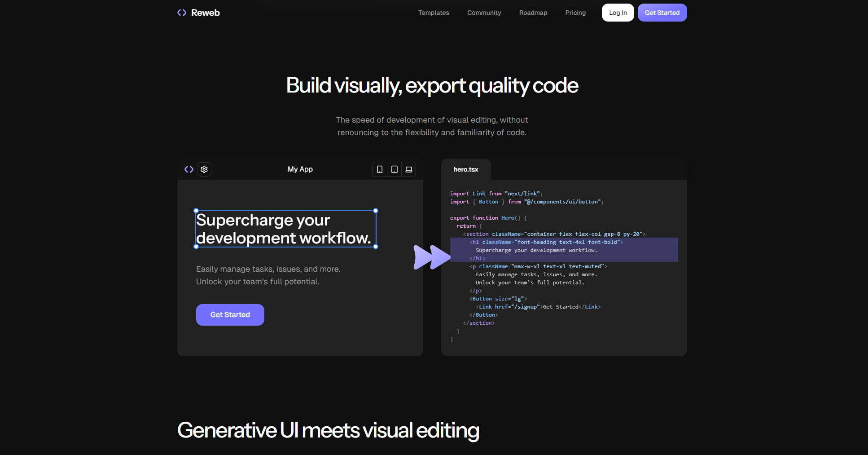Click the bottom-right resize handle of selected heading
The width and height of the screenshot is (868, 455).
pyautogui.click(x=376, y=247)
